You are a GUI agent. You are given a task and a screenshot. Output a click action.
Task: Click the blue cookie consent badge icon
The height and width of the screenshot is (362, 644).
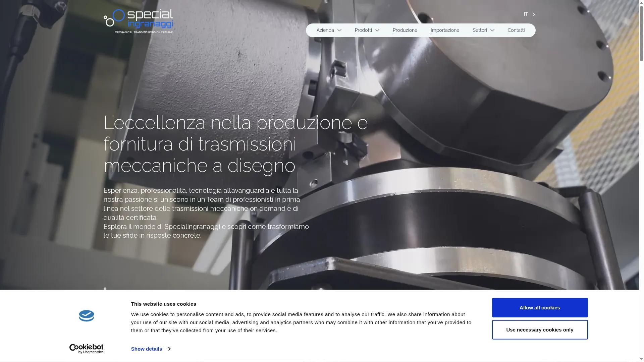click(87, 316)
